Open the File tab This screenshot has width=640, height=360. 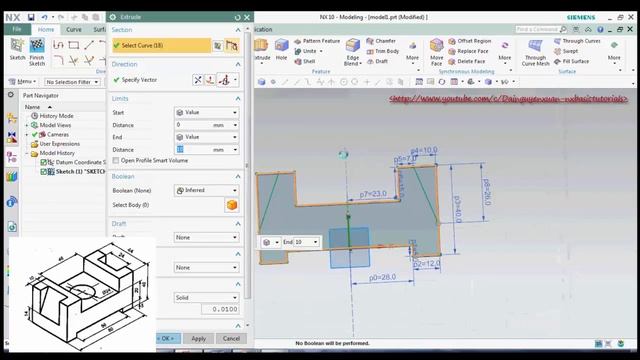coord(17,29)
